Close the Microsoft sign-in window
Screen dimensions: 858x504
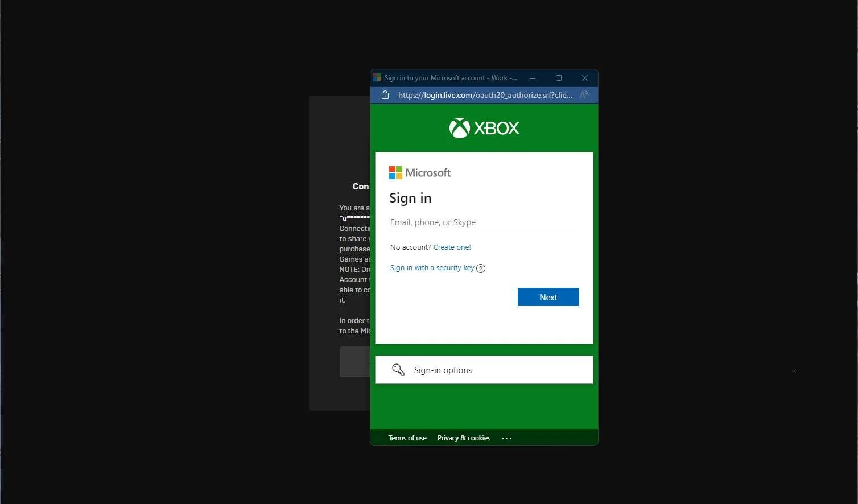(x=585, y=78)
